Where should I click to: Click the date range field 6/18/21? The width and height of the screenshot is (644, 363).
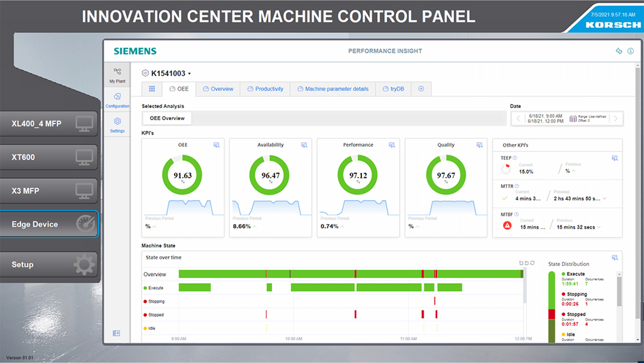click(567, 119)
